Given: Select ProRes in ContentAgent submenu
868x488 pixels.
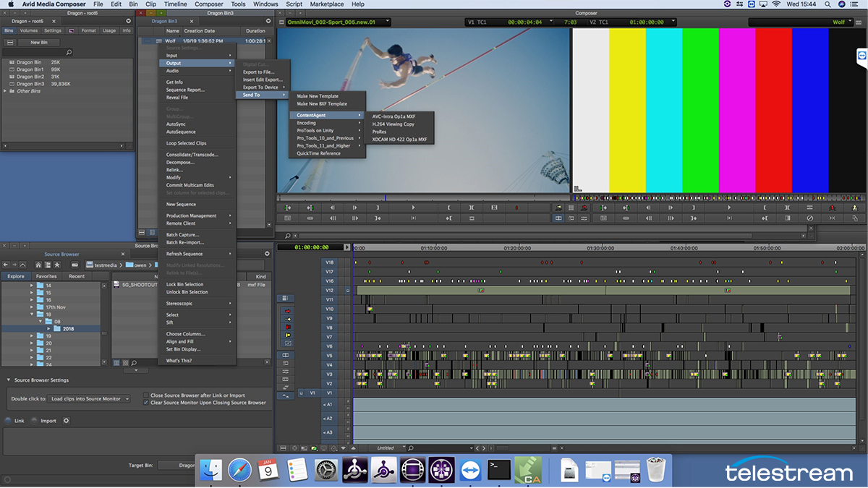Looking at the screenshot, I should click(x=379, y=132).
